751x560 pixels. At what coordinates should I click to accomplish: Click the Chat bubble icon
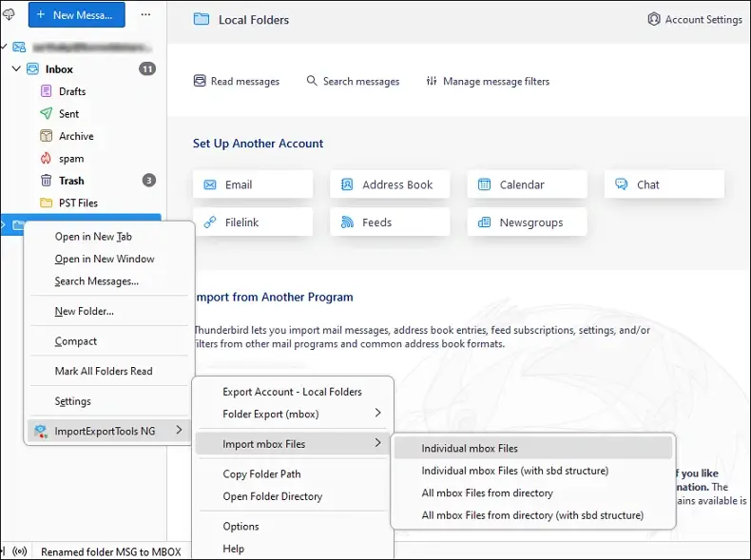tap(621, 184)
